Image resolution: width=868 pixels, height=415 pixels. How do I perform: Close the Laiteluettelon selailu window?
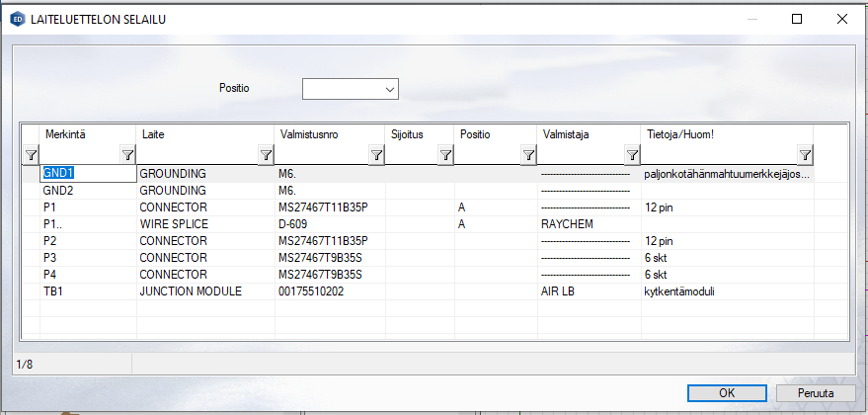[x=841, y=18]
